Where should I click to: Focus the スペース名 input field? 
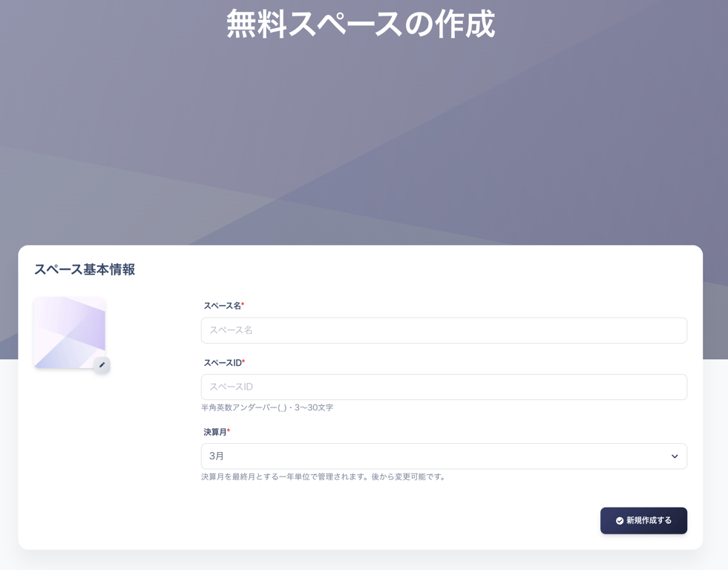click(444, 330)
